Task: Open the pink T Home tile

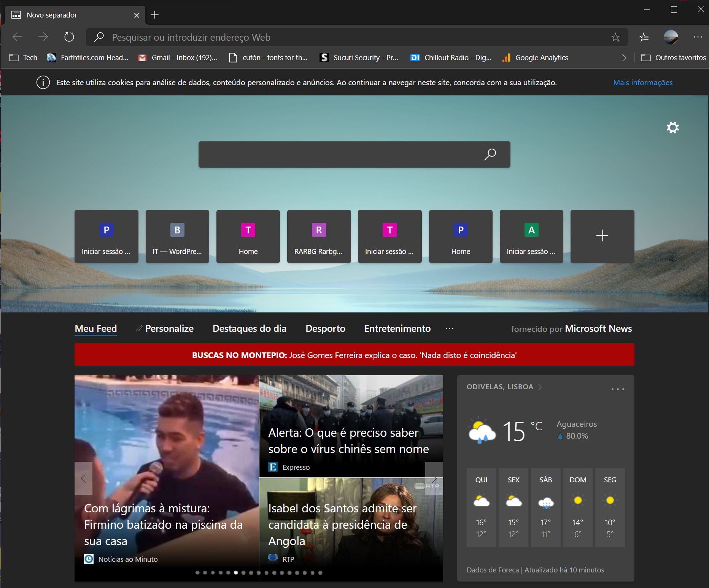Action: tap(248, 236)
